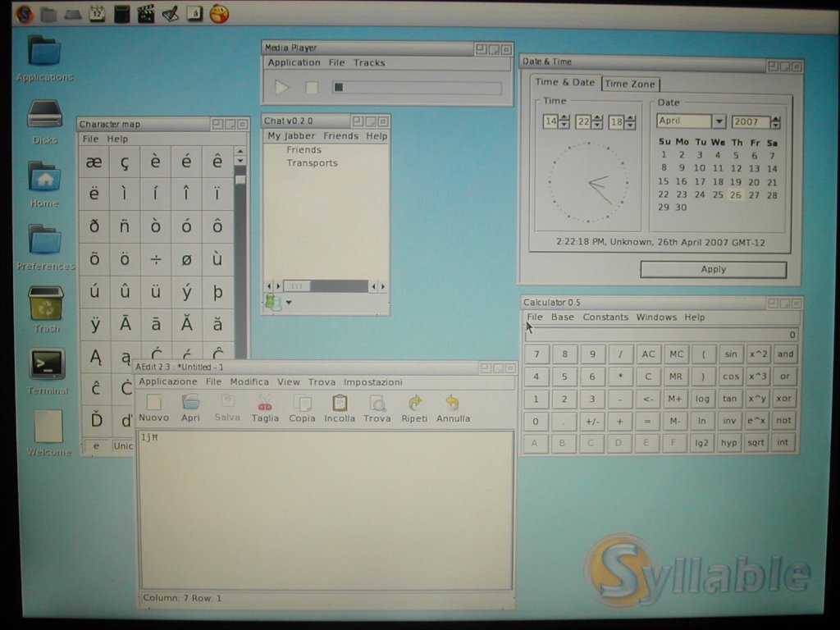Click the year 2007 spinner arrows
The image size is (840, 630).
pyautogui.click(x=775, y=122)
